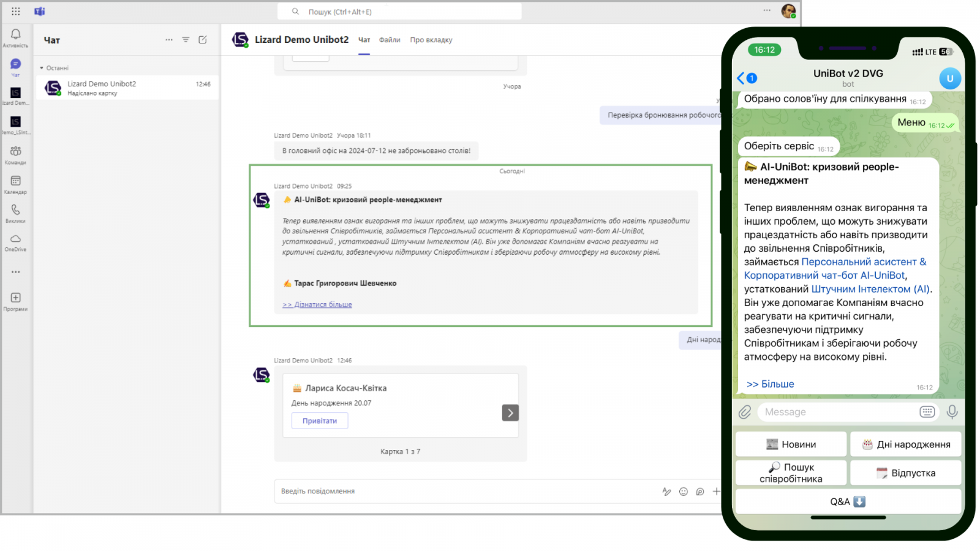Open Demo_LSInt pinned app in sidebar
The width and height of the screenshot is (980, 551).
pos(15,126)
